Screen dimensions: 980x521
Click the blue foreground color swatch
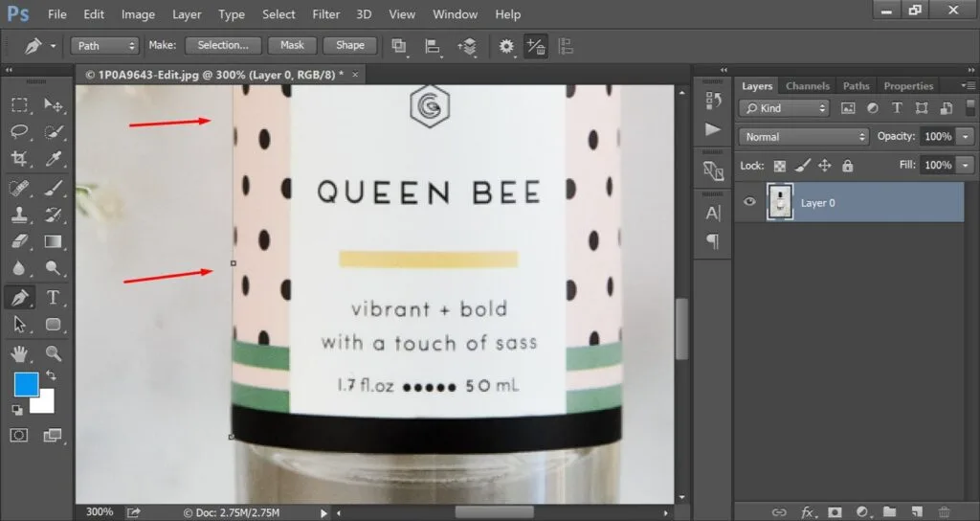pos(26,385)
